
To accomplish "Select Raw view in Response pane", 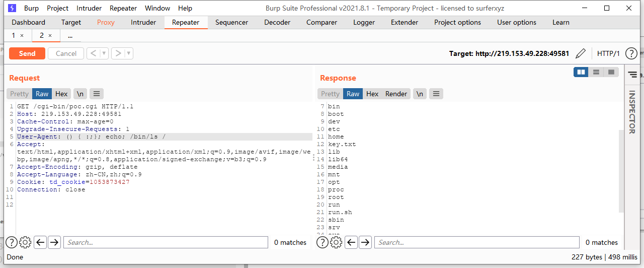I will coord(353,94).
